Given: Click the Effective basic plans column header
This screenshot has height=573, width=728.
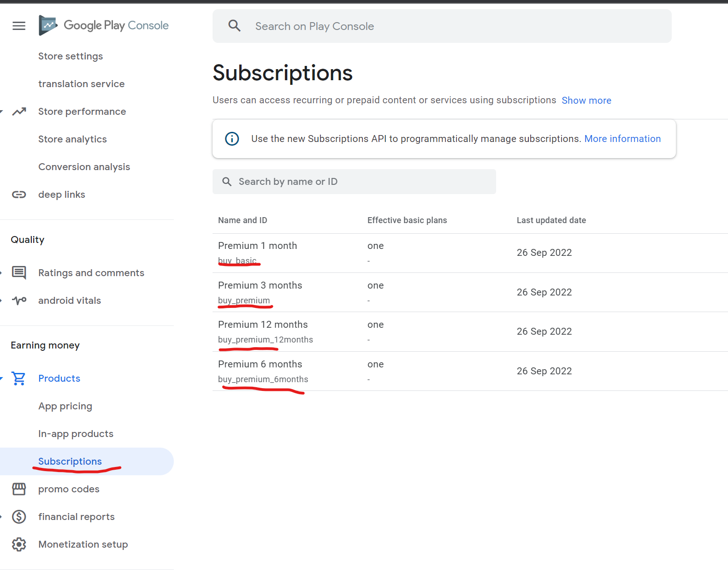Looking at the screenshot, I should [x=407, y=220].
